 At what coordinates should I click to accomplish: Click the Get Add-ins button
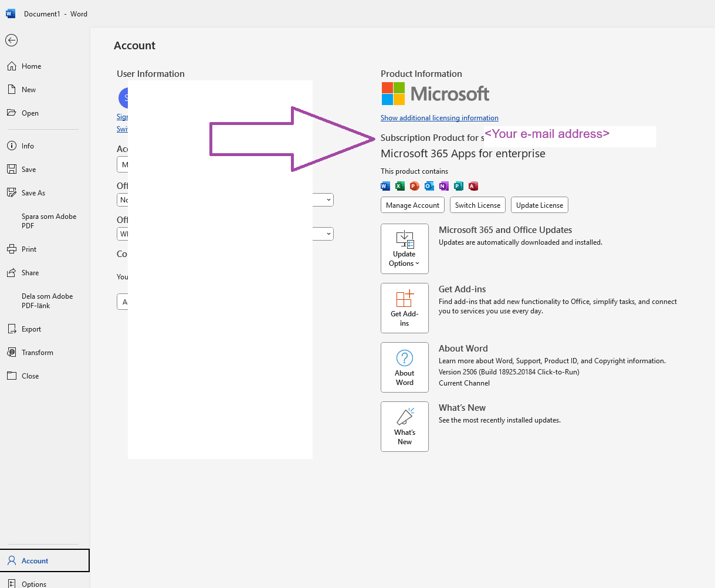click(x=405, y=308)
